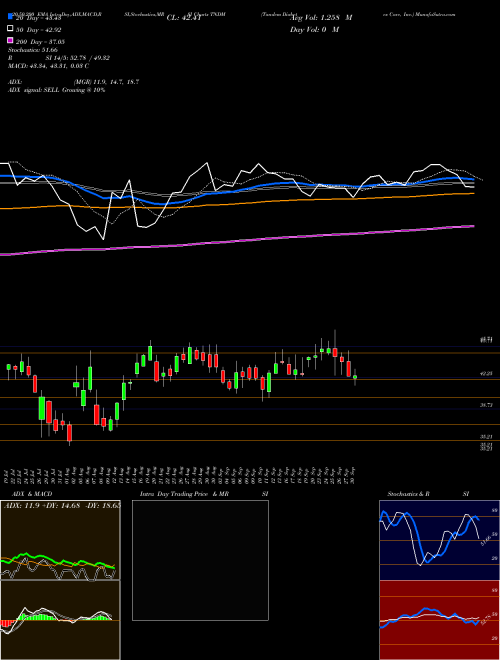Select the '20 Day - 43.43' label
This screenshot has height=660, width=500.
pos(39,18)
